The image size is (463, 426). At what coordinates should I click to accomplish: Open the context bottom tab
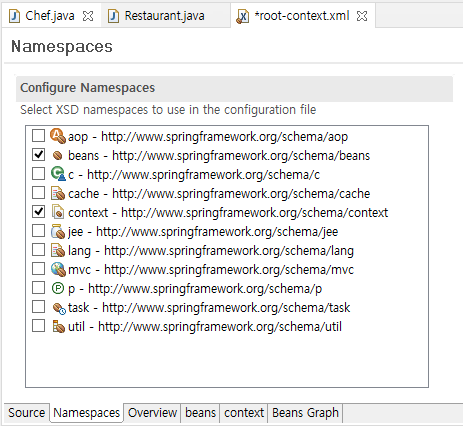point(244,413)
